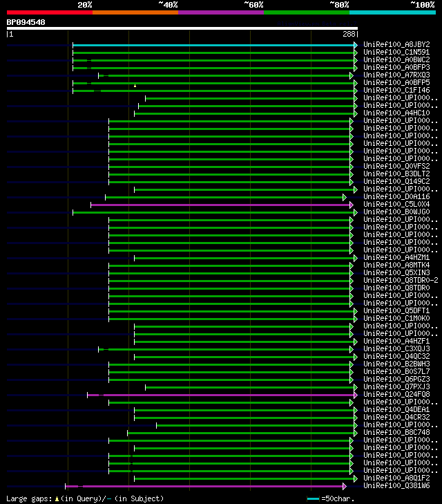Open hit UniRef100_C1N591

396,52
